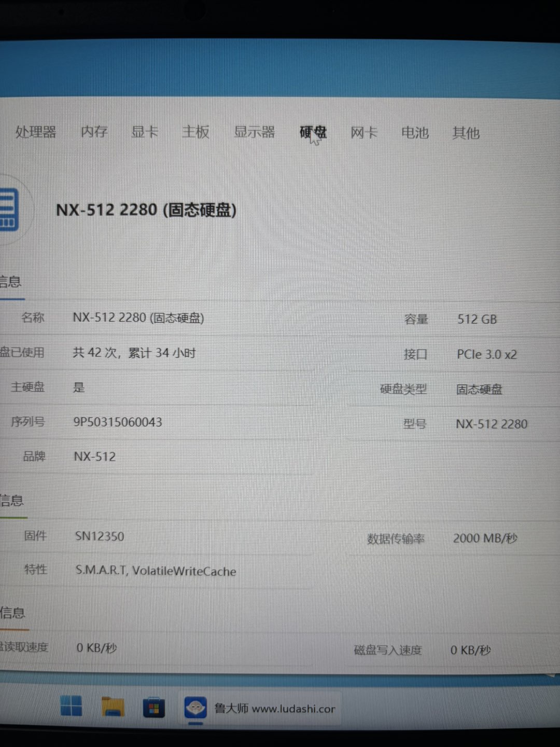
Task: Click the 鲁大师 taskbar app icon
Action: point(195,708)
